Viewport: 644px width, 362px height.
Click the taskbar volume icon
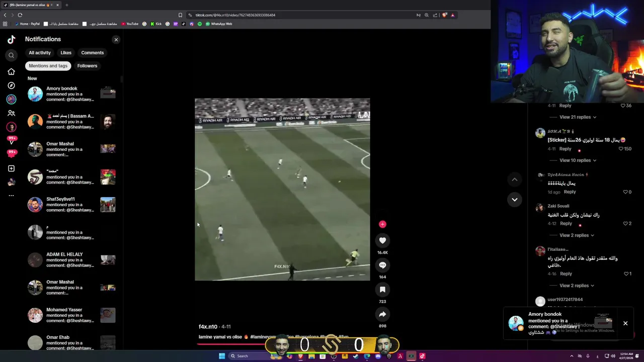click(613, 356)
